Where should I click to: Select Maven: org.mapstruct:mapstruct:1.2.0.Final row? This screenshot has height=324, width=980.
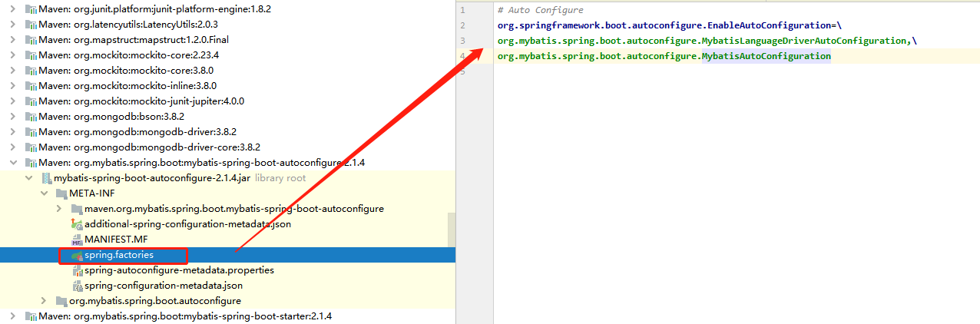coord(227,40)
